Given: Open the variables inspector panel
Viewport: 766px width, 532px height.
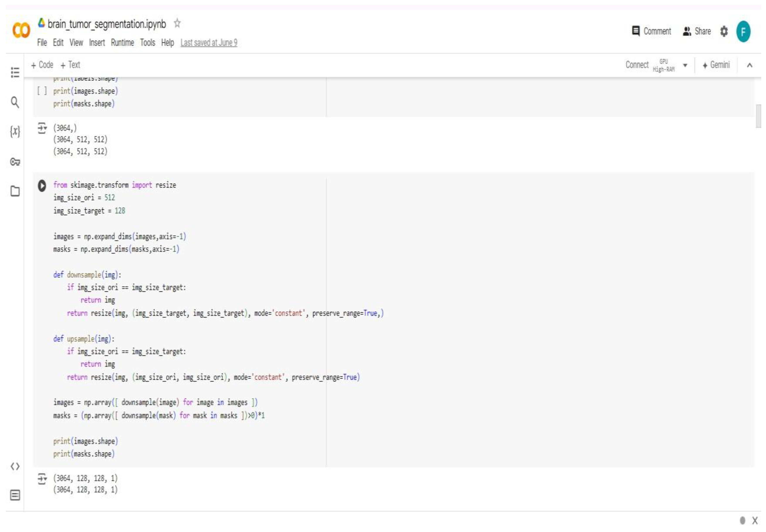Looking at the screenshot, I should [x=15, y=131].
